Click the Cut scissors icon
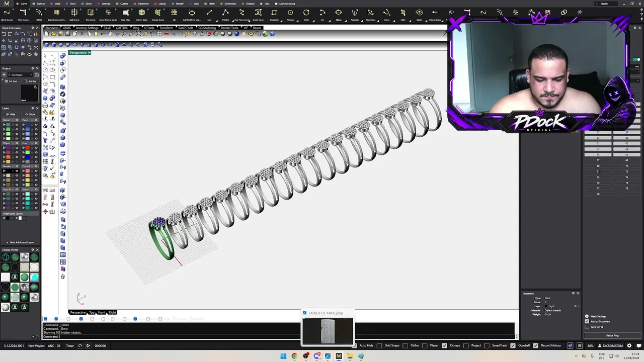The width and height of the screenshot is (644, 362). (x=83, y=34)
